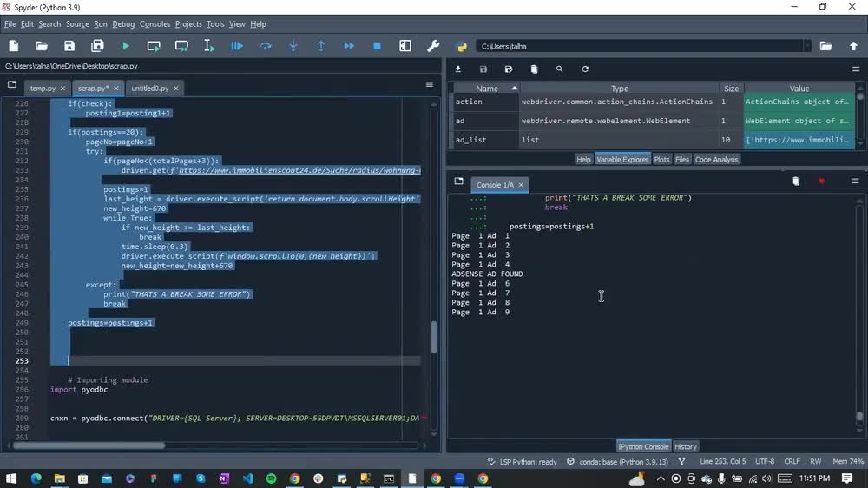Screen dimensions: 868x488
Task: Click the Debug file icon
Action: 237,46
